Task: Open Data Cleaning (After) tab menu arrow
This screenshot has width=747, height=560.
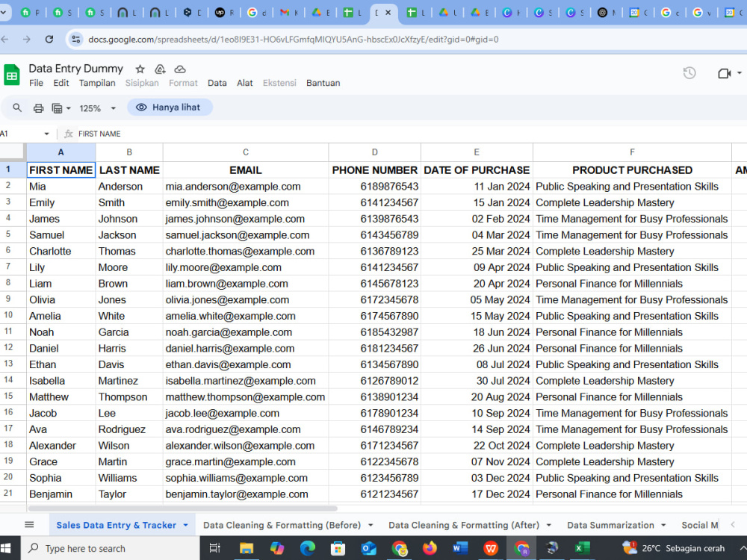Action: [549, 525]
